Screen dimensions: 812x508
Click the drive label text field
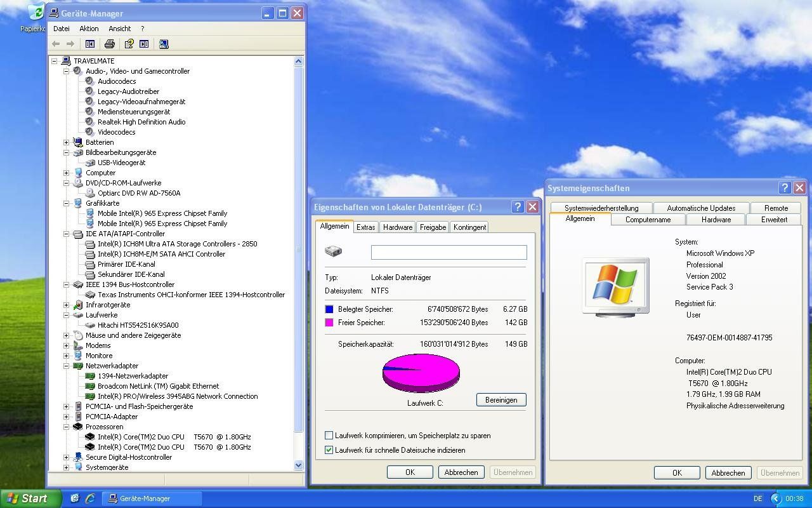tap(449, 252)
